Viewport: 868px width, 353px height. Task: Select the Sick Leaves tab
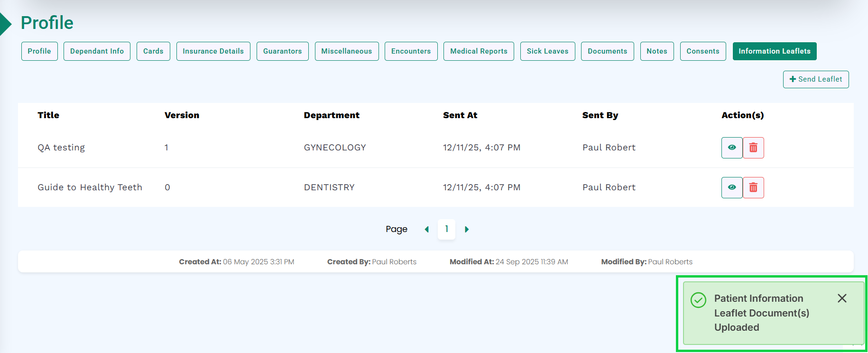point(547,51)
